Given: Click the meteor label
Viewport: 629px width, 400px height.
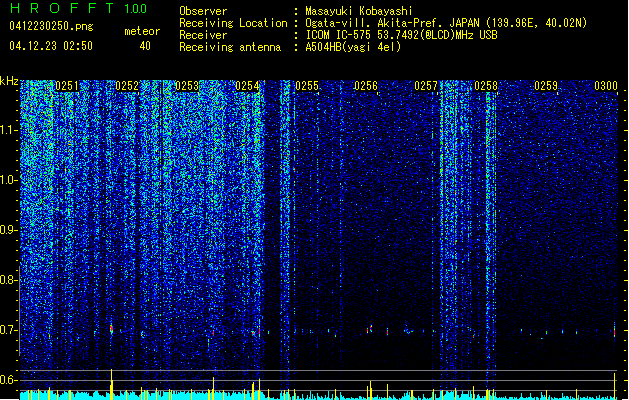Looking at the screenshot, I should click(142, 31).
